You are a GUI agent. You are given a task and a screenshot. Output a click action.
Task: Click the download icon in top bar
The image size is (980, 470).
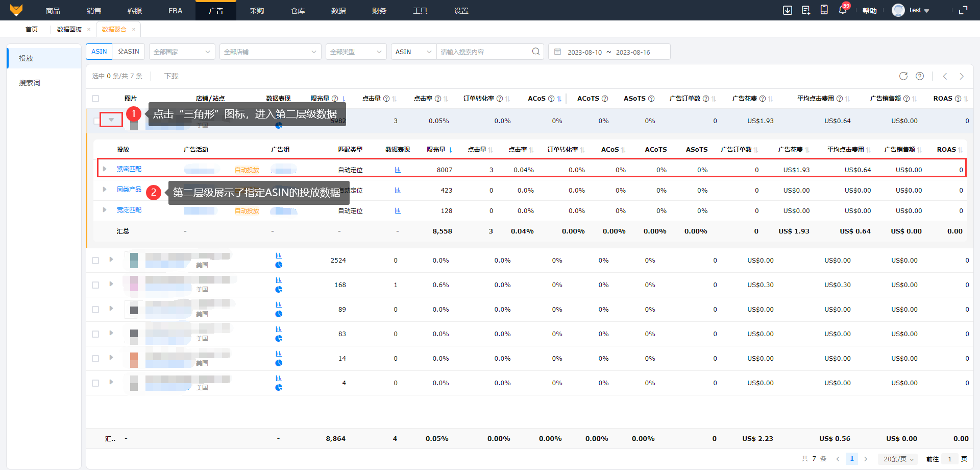(787, 10)
